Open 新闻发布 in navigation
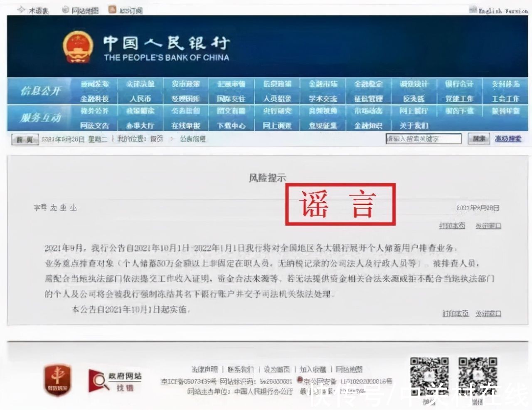The image size is (532, 410). point(95,84)
